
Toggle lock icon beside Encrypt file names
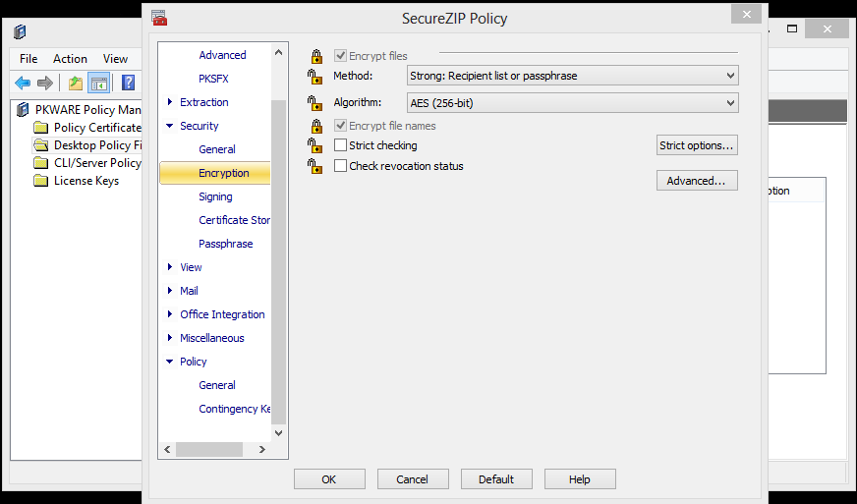point(315,127)
